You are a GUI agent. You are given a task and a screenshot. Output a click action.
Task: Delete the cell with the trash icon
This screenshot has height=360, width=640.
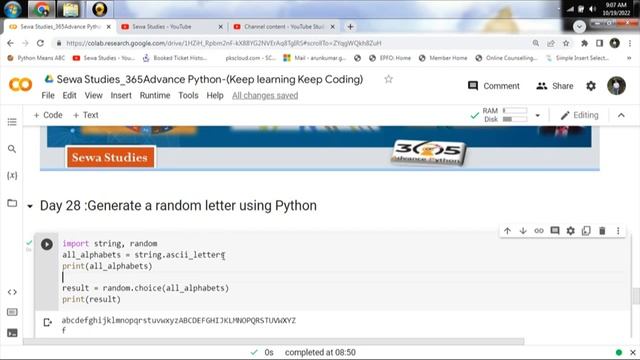pyautogui.click(x=602, y=231)
